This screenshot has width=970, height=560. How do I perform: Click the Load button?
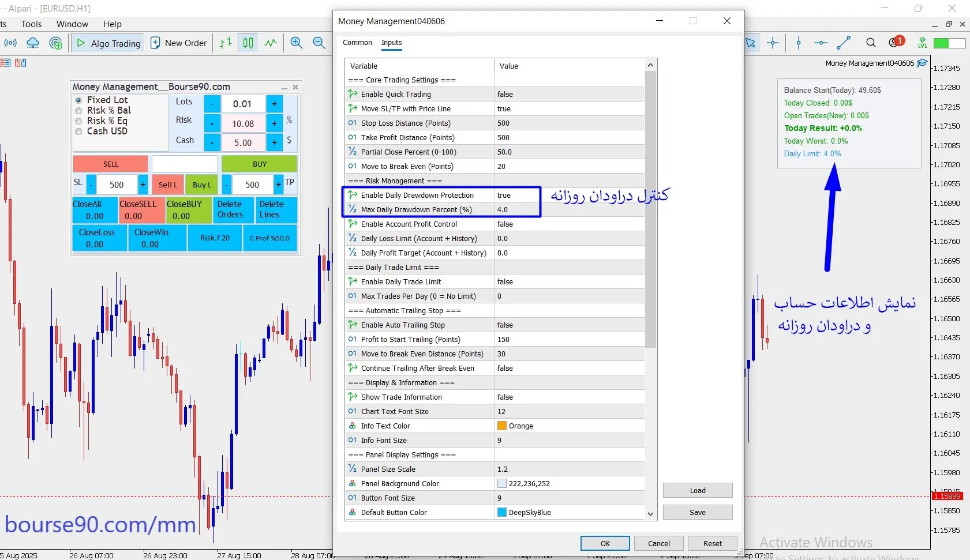[x=697, y=491]
